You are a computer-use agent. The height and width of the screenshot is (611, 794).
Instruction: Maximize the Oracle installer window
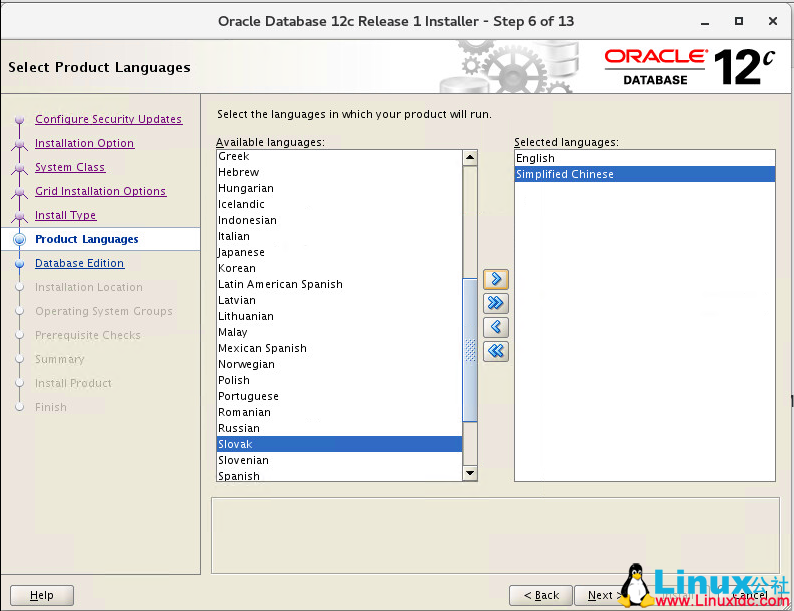[739, 21]
